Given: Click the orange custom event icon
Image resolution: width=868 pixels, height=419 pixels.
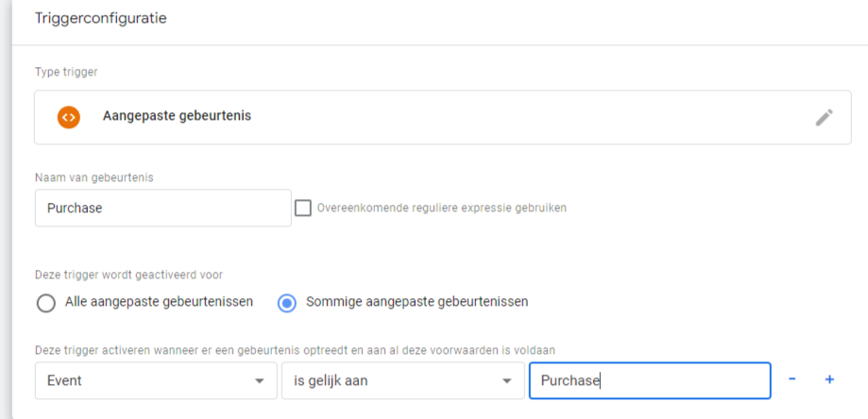Looking at the screenshot, I should pos(68,117).
